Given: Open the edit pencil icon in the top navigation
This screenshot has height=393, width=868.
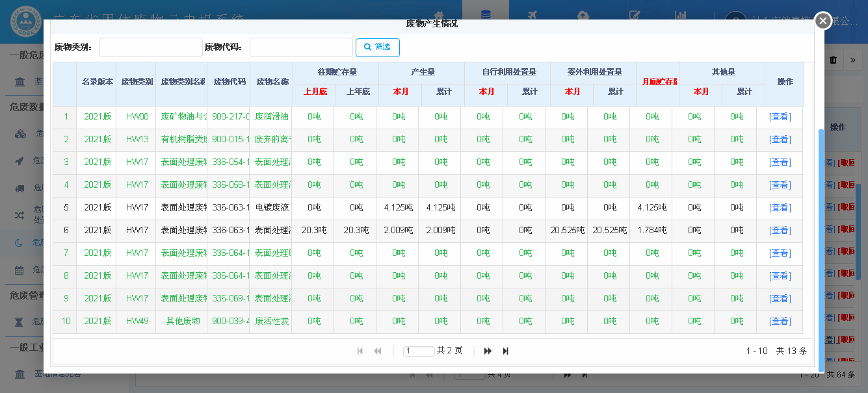Looking at the screenshot, I should (x=635, y=16).
